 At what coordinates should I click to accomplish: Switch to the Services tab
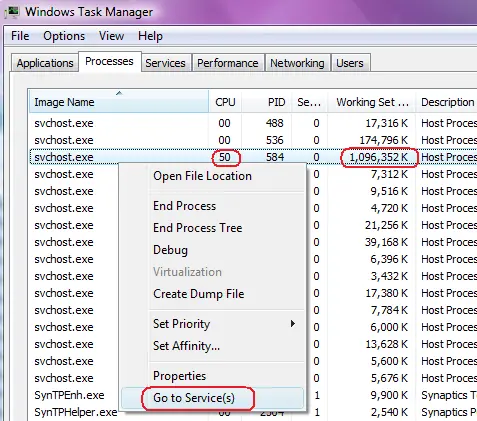pyautogui.click(x=165, y=63)
